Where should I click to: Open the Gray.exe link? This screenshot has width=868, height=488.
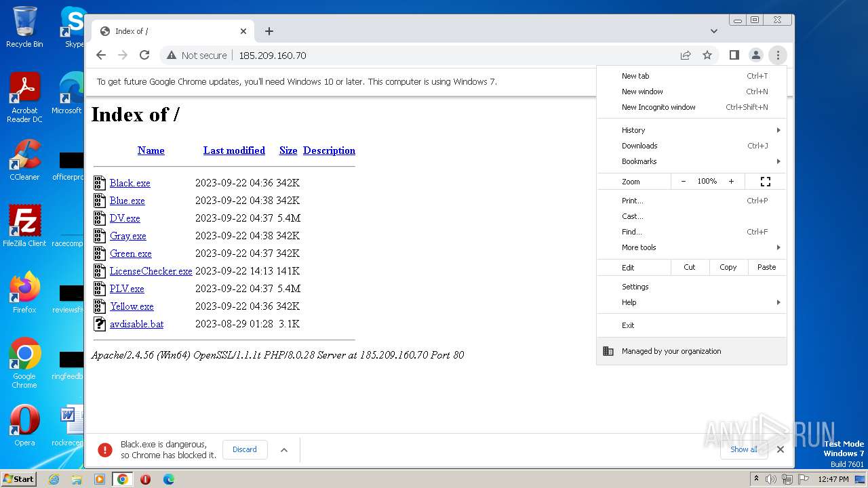[x=128, y=236]
